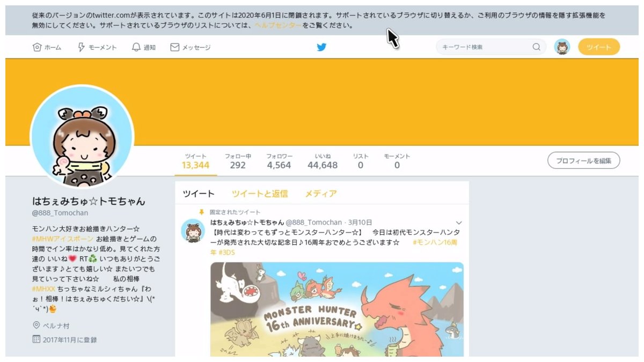Viewport: 644px width, 362px height.
Task: Click the #モンハン16周年 hashtag
Action: coord(436,243)
